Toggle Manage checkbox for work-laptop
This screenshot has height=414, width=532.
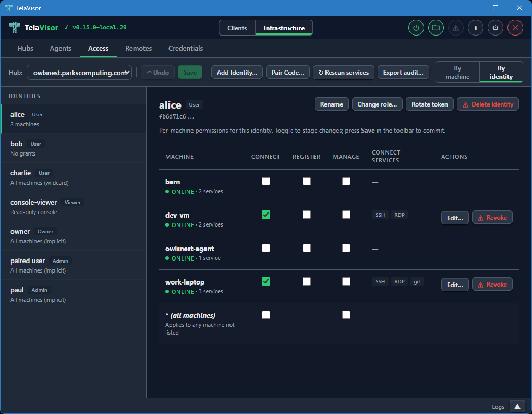coord(346,281)
